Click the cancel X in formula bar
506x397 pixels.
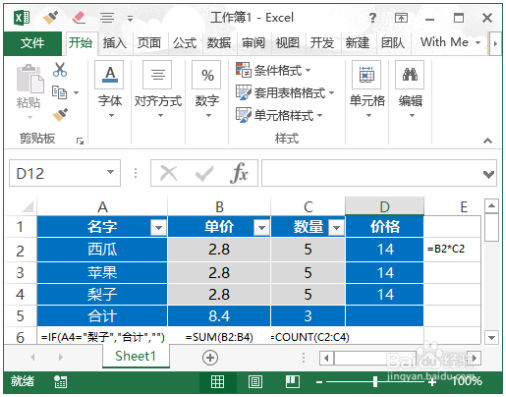(169, 173)
